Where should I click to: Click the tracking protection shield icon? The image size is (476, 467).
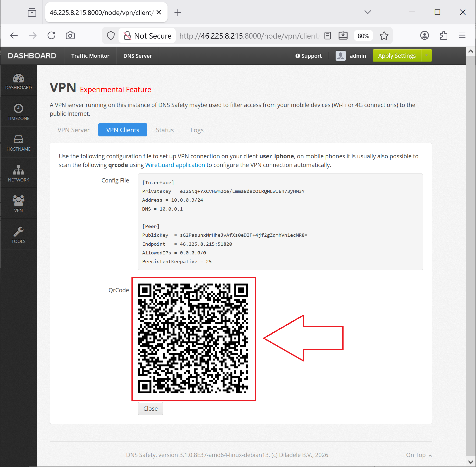[x=111, y=36]
